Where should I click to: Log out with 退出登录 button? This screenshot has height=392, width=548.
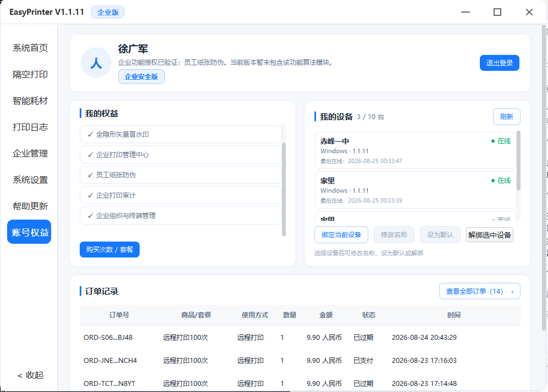[500, 63]
